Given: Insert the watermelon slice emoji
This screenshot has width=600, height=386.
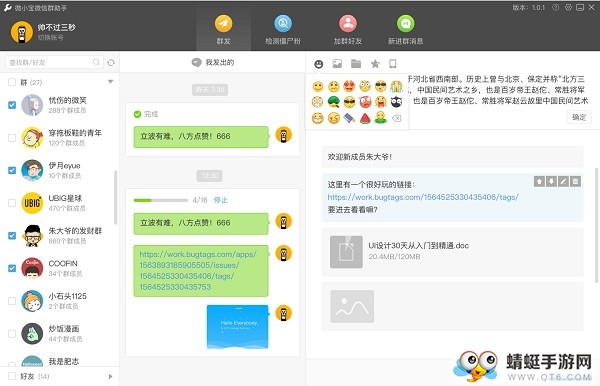Looking at the screenshot, I should tap(365, 118).
